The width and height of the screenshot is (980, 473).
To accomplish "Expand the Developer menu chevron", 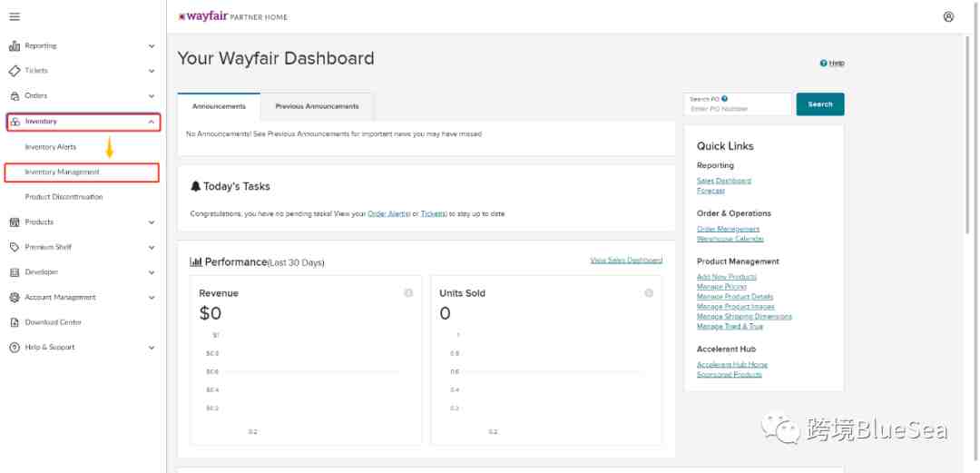I will click(x=152, y=272).
